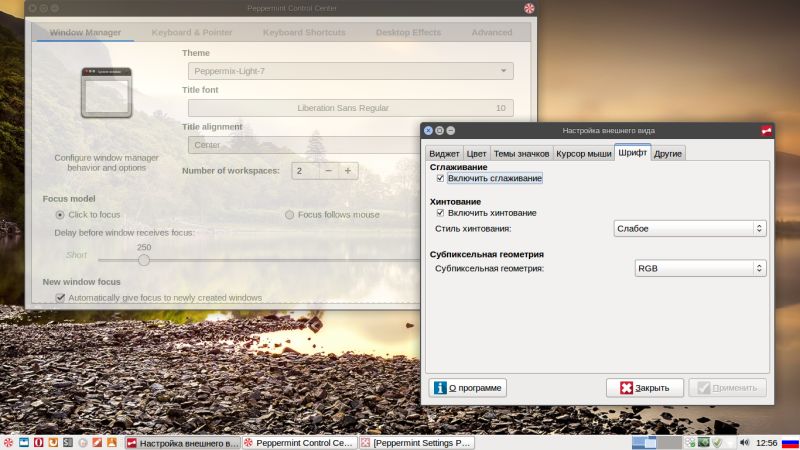The height and width of the screenshot is (450, 800).
Task: Click the Peppermint logo on the Control Center title bar
Action: point(529,8)
